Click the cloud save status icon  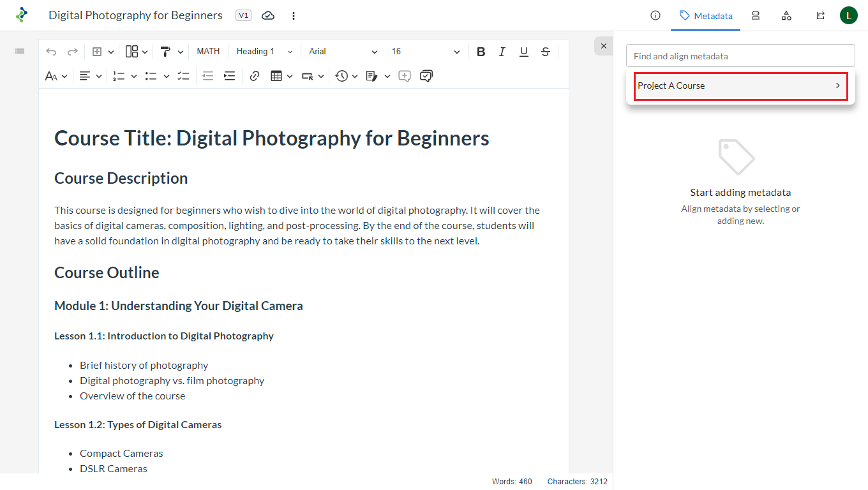[x=268, y=15]
